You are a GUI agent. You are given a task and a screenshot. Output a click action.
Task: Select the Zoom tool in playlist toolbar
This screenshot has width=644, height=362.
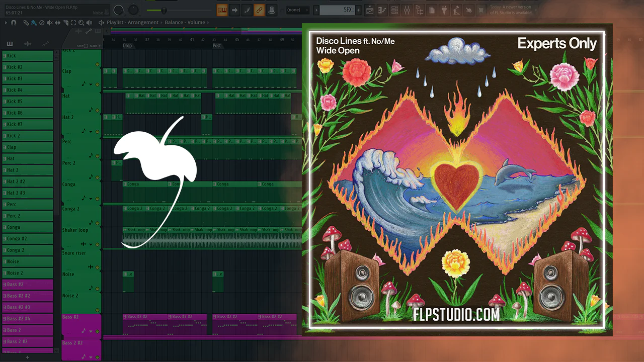coord(82,23)
